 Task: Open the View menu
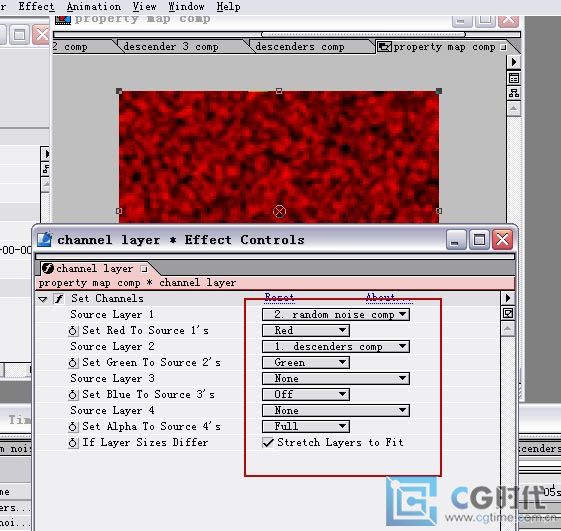tap(145, 6)
